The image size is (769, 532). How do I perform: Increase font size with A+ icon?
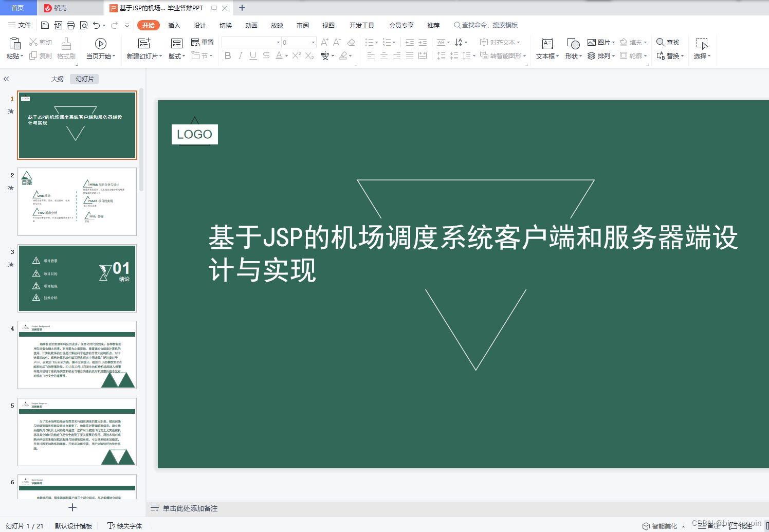click(x=324, y=42)
